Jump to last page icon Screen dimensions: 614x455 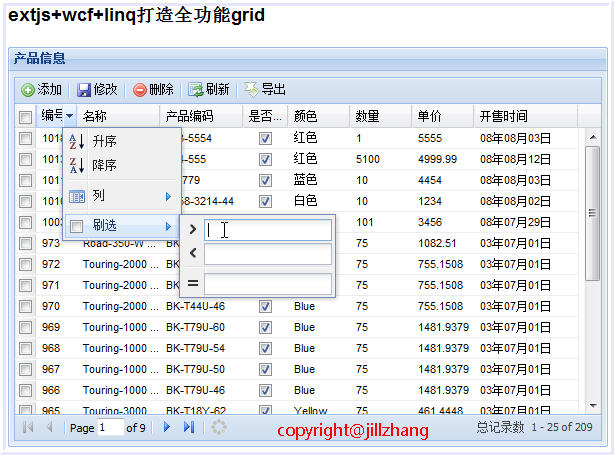(189, 428)
